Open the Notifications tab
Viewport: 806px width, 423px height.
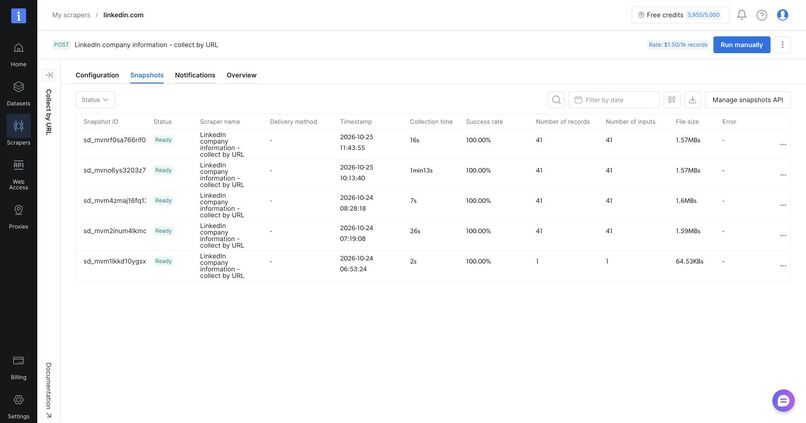click(x=195, y=75)
